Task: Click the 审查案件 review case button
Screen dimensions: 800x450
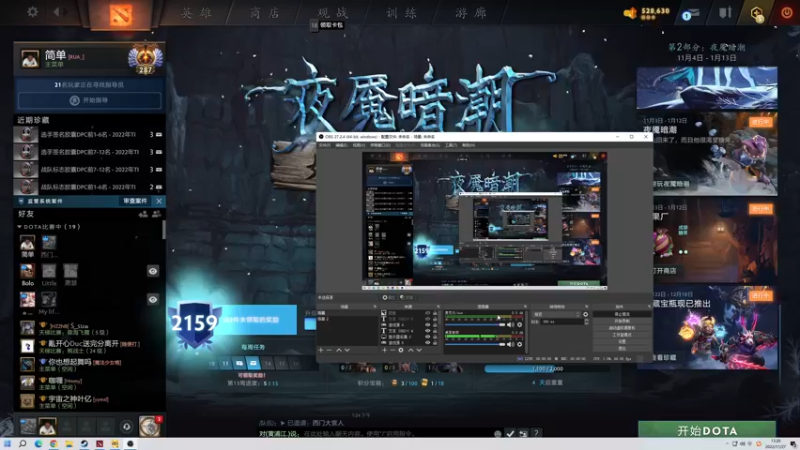Action: (135, 201)
